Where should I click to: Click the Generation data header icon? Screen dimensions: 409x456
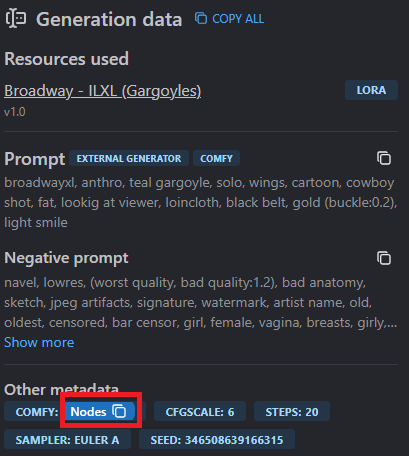[x=15, y=18]
